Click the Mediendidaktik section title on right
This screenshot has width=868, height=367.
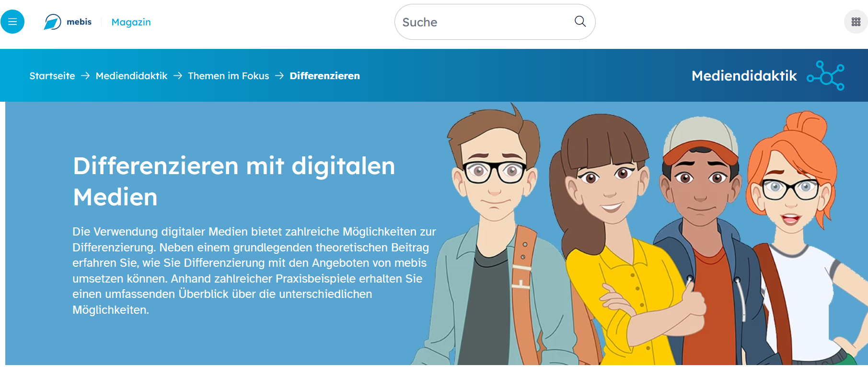pyautogui.click(x=744, y=76)
